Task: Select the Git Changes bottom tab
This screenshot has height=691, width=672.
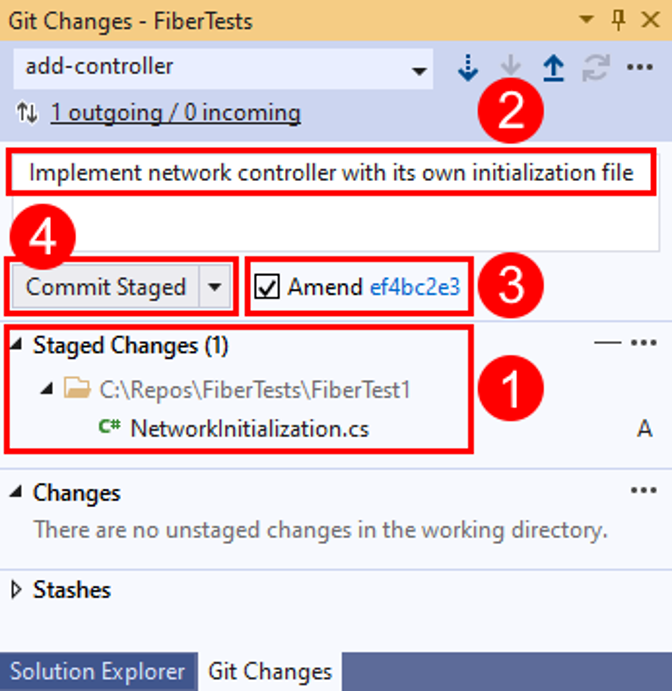Action: pos(269,672)
